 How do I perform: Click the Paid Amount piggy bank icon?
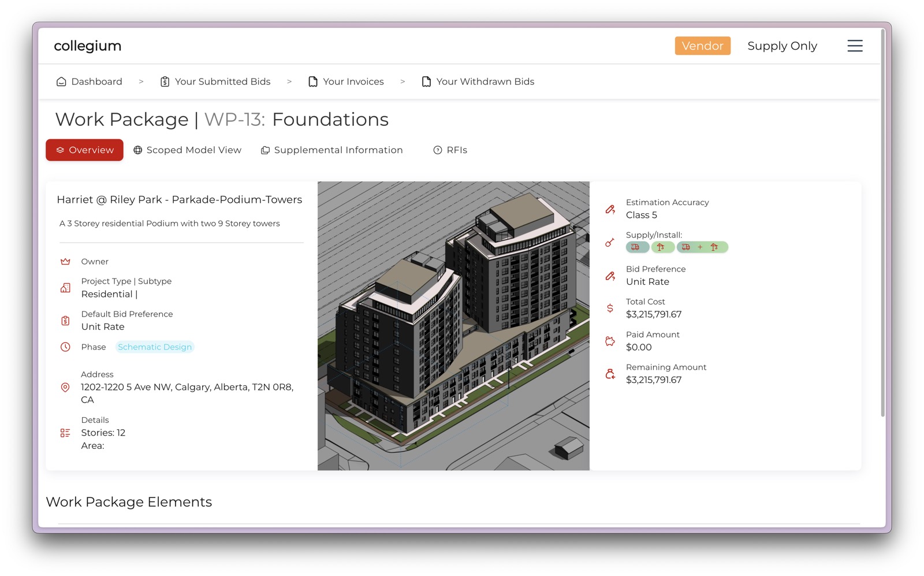[610, 341]
